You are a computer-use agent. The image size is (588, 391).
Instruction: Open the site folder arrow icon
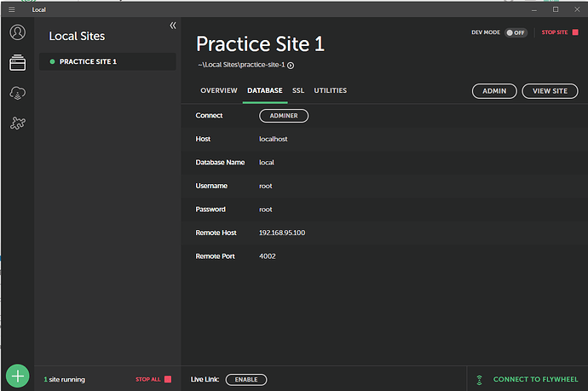291,66
